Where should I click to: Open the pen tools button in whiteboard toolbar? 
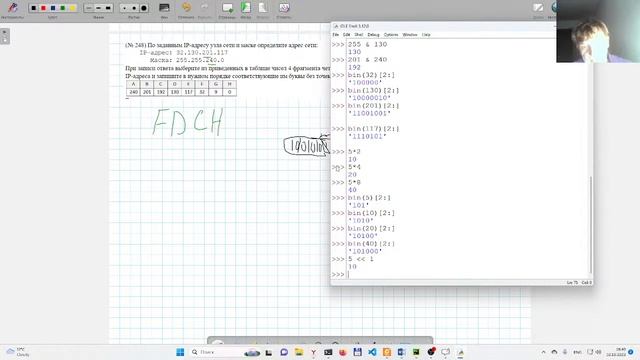13,8
